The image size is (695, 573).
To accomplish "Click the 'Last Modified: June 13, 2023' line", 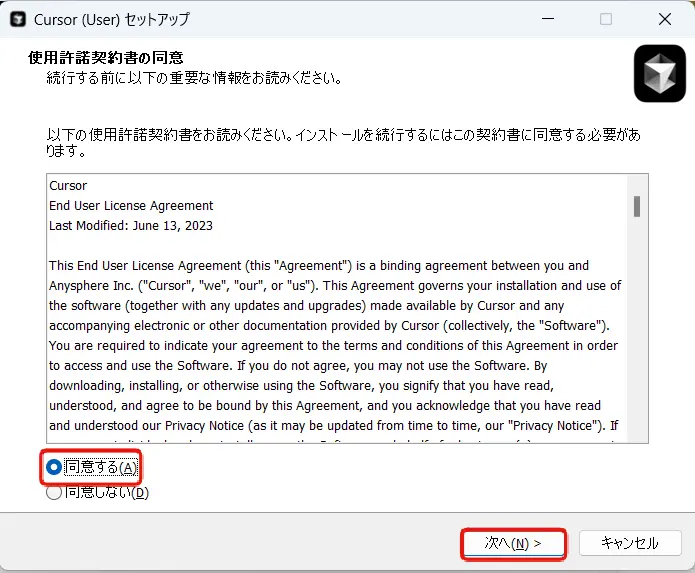I will click(x=131, y=226).
